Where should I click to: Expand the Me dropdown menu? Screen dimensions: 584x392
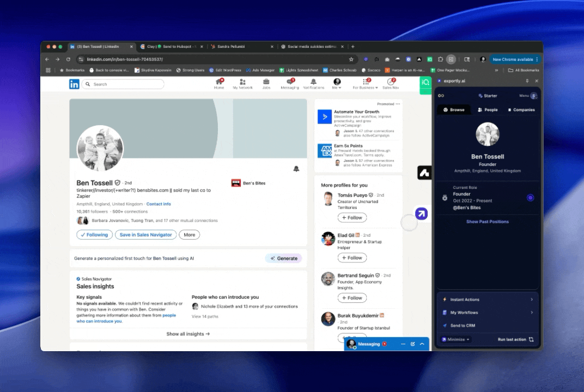tap(337, 84)
